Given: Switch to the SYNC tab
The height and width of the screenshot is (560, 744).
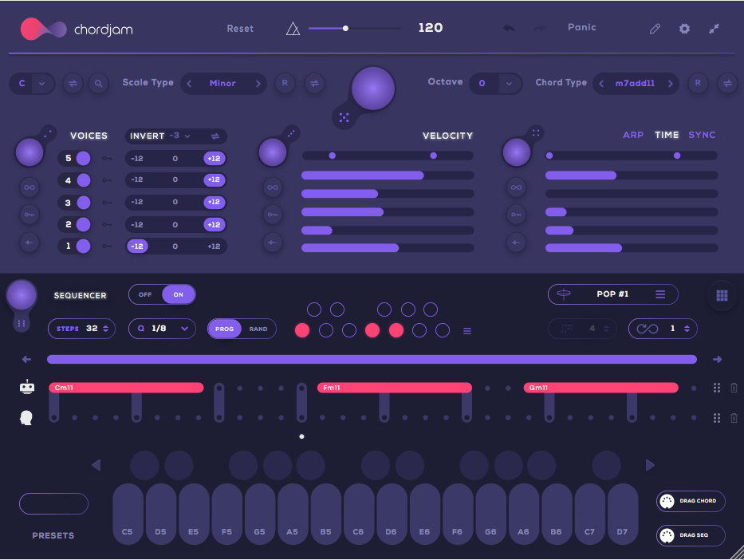Looking at the screenshot, I should (x=702, y=136).
